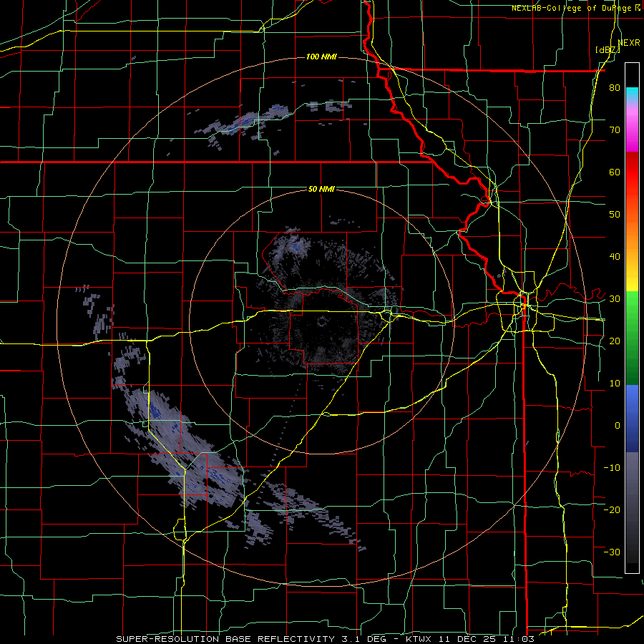
Task: Click the -20 dBZ scale value
Action: pos(612,509)
